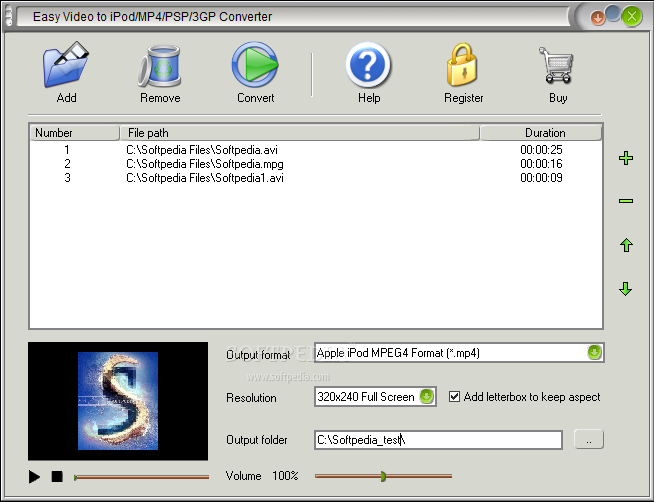Viewport: 654px width, 502px height.
Task: Click the Number column header
Action: (75, 133)
